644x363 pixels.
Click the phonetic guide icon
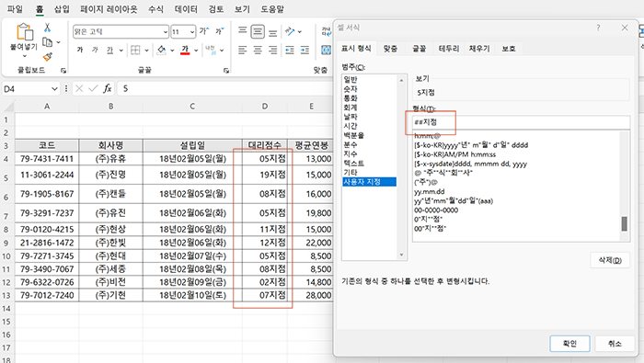(x=211, y=50)
